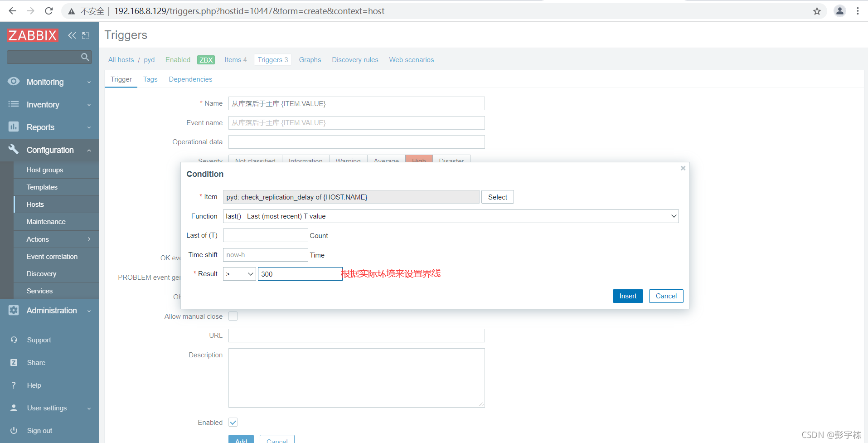Expand the Monitoring menu section
Screen dimensions: 868x443
[89, 82]
